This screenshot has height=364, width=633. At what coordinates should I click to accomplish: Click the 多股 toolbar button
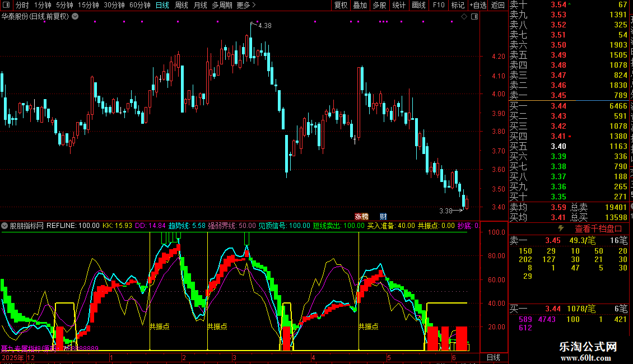coord(379,5)
